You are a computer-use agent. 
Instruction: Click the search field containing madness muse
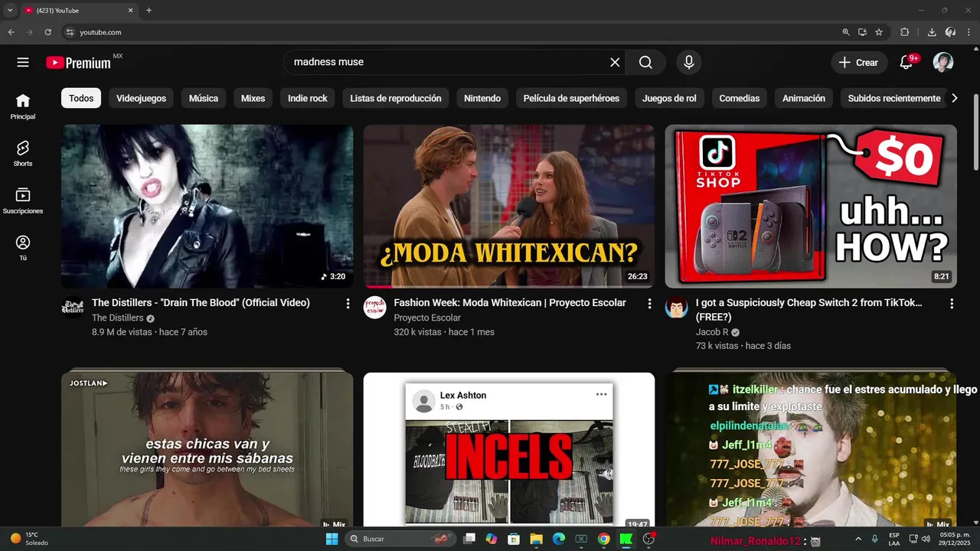[x=444, y=63]
